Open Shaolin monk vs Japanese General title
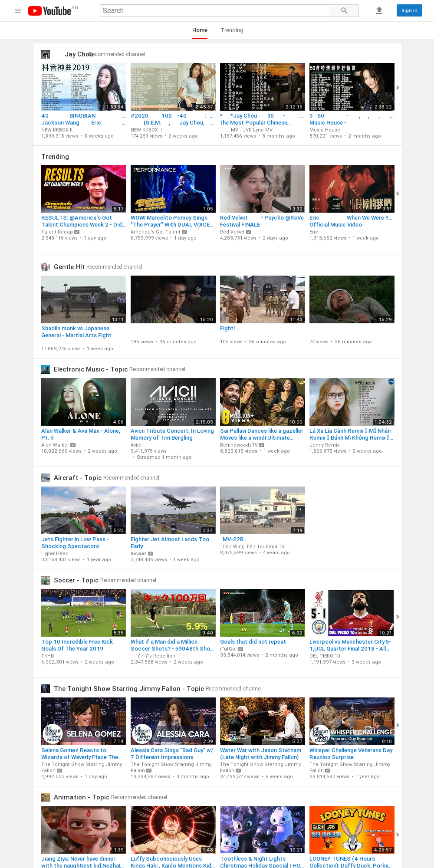Image resolution: width=434 pixels, height=868 pixels. (x=76, y=332)
